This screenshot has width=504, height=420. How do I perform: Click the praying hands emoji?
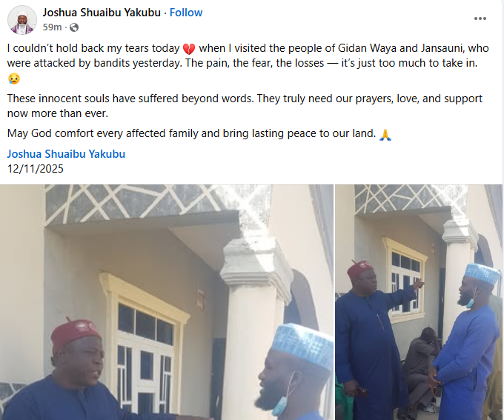385,134
